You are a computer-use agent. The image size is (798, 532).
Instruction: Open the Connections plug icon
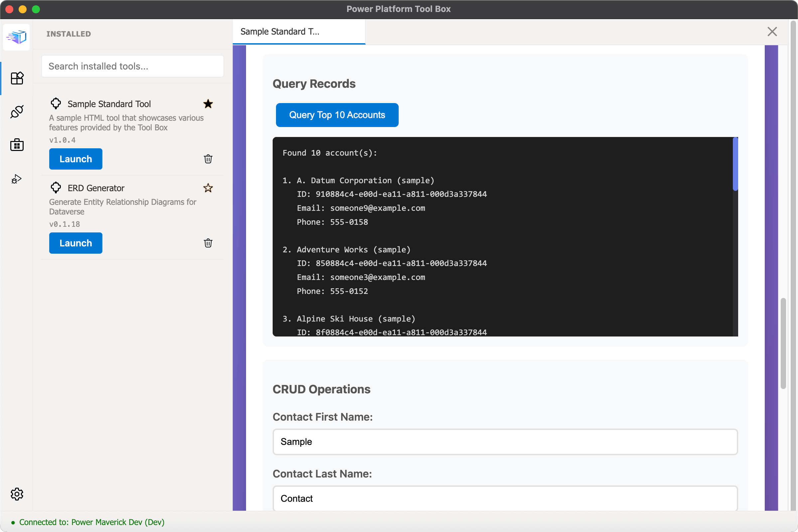tap(17, 112)
